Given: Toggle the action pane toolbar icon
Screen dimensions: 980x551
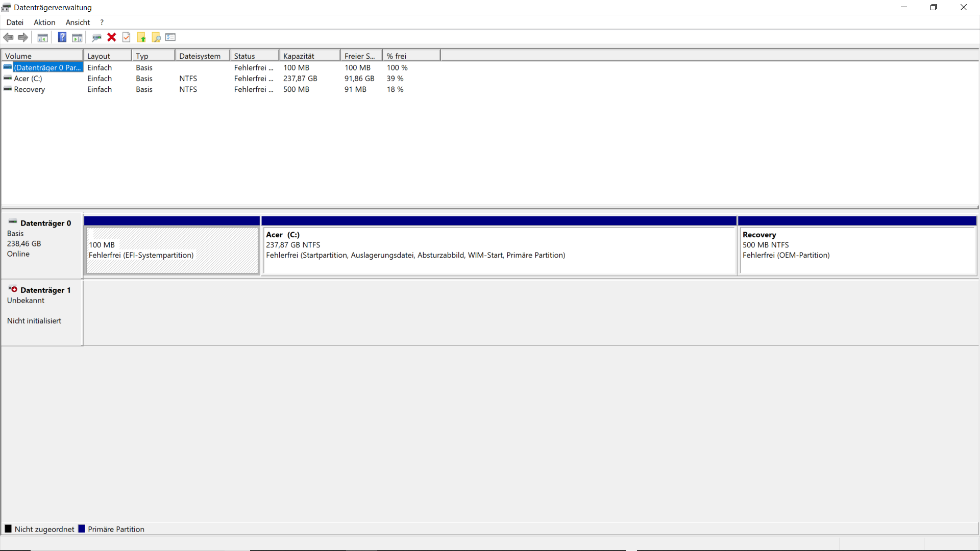Looking at the screenshot, I should coord(77,37).
